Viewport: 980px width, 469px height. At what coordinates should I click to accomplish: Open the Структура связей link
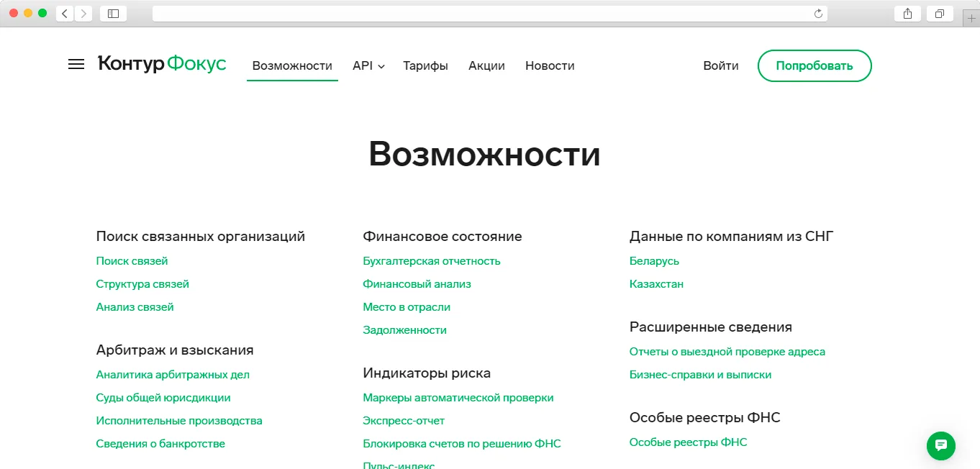point(142,284)
